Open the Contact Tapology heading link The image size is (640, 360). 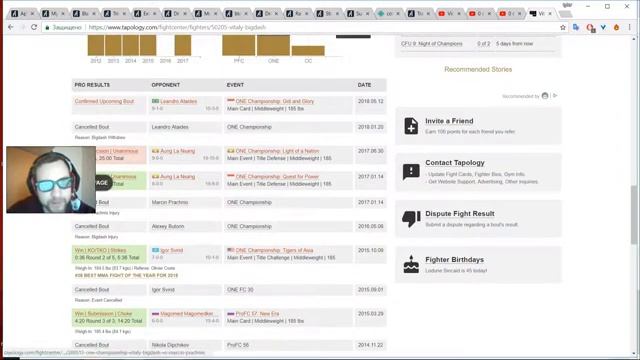coord(455,162)
